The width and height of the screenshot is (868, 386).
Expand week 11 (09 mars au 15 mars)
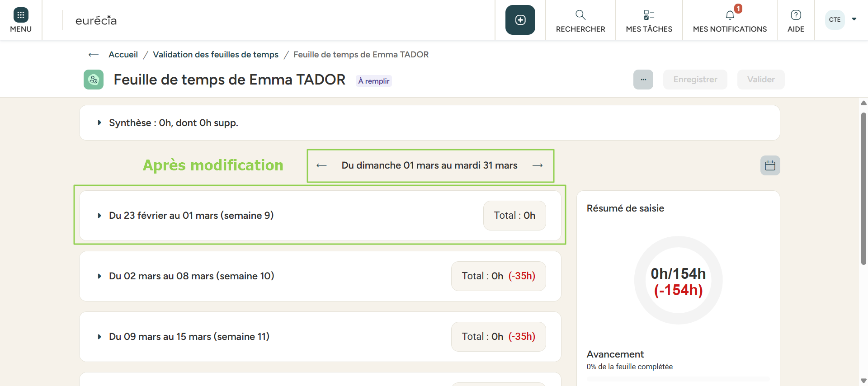[99, 337]
